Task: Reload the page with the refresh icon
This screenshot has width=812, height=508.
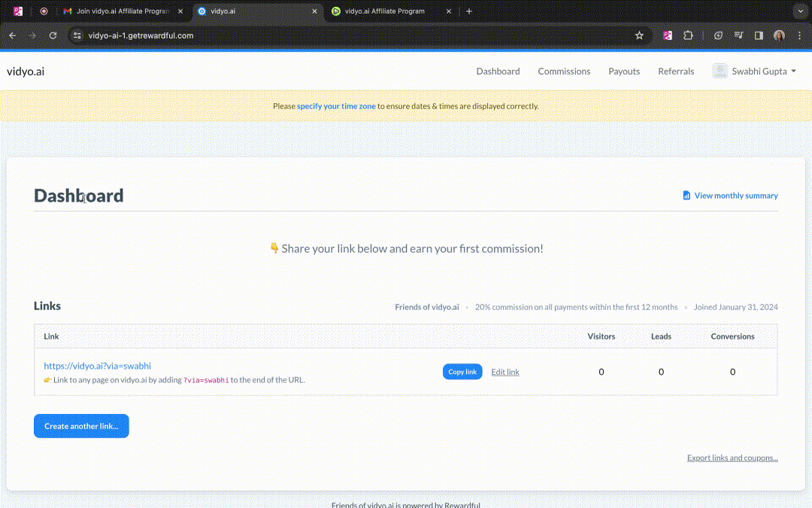Action: coord(53,36)
